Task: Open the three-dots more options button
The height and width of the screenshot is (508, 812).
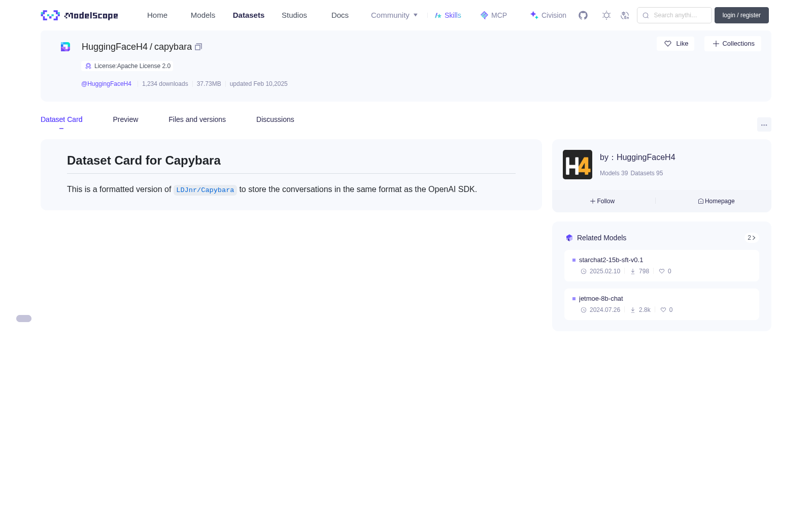Action: point(764,124)
